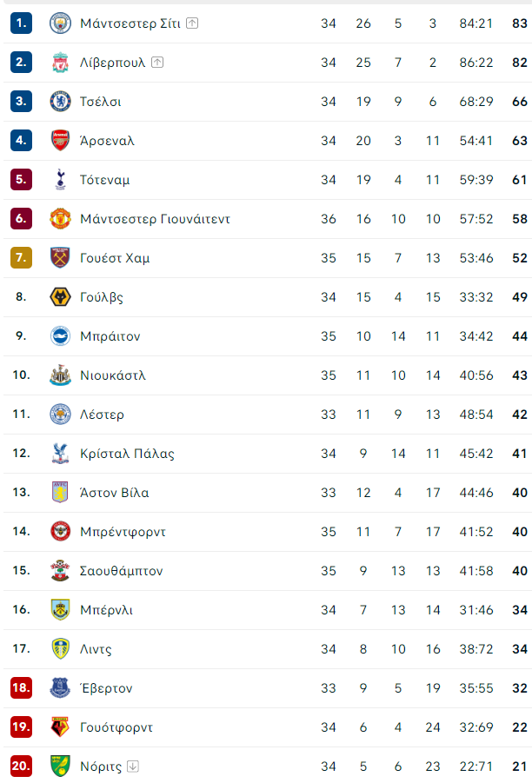The height and width of the screenshot is (783, 532).
Task: Click the Arsenal cannon crest
Action: point(60,140)
